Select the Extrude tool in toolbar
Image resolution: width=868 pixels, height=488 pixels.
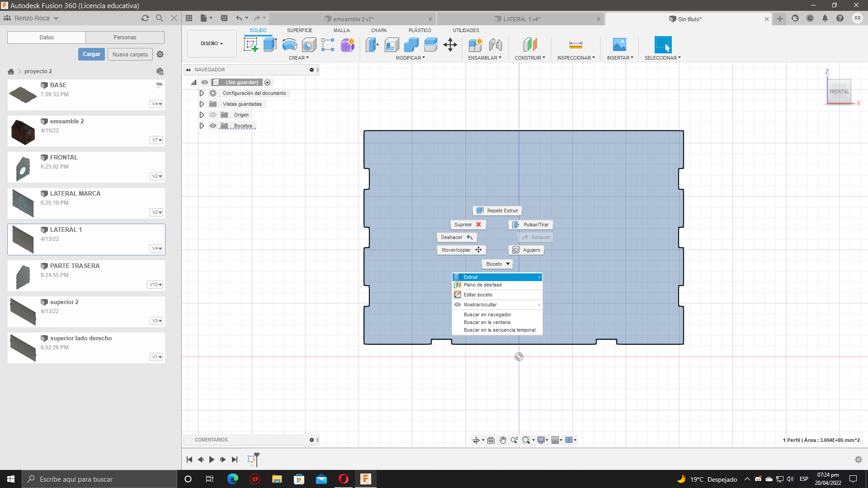[x=270, y=45]
